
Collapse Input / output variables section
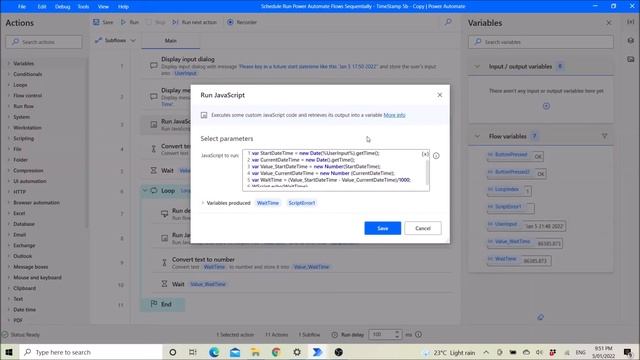pos(477,67)
